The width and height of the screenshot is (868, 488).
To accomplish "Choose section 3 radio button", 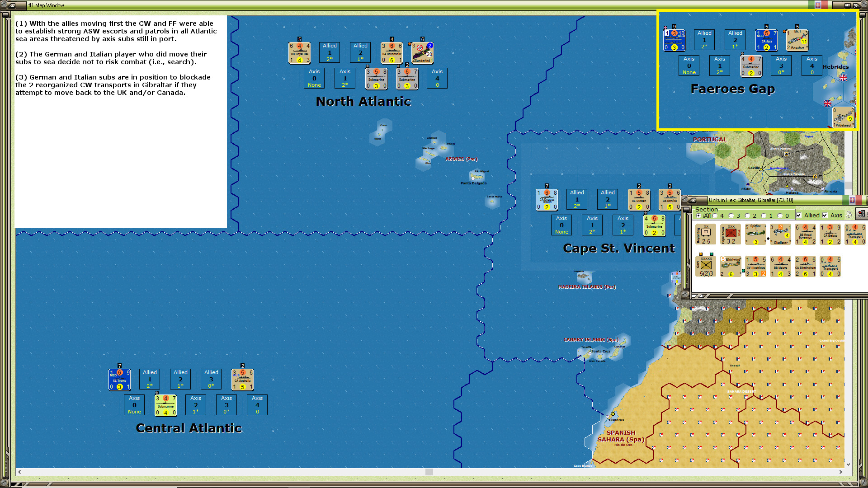I will [x=731, y=216].
